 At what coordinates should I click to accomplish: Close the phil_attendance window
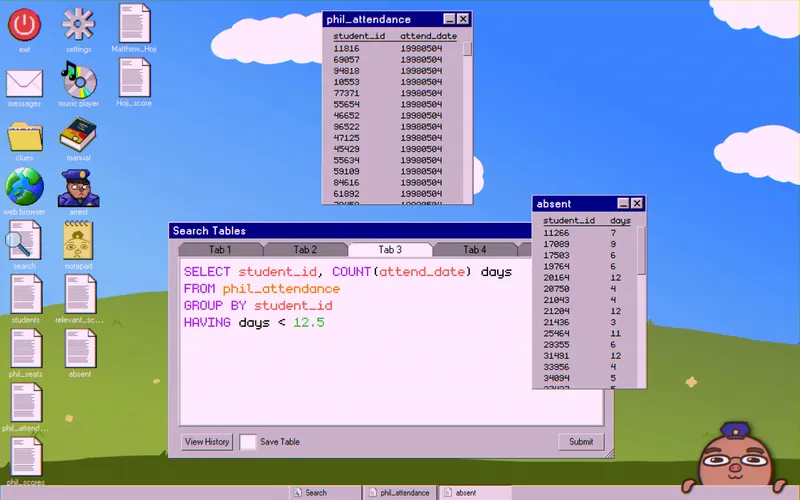point(463,19)
